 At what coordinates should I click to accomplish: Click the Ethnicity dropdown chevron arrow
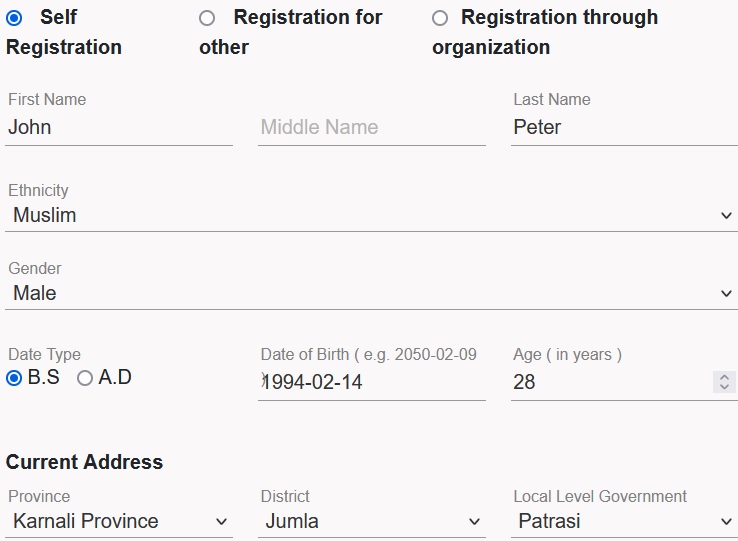click(x=726, y=216)
